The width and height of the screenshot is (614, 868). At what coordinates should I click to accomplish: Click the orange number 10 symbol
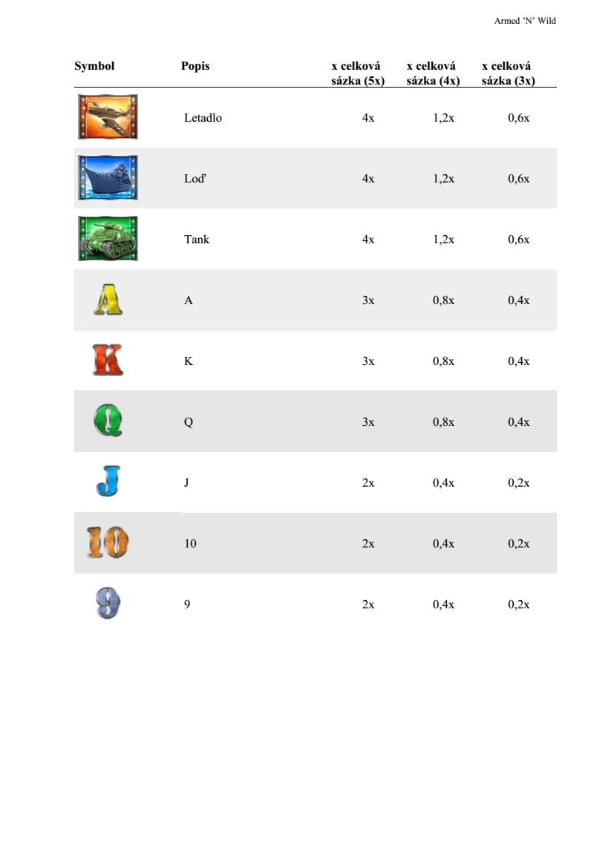pyautogui.click(x=108, y=543)
